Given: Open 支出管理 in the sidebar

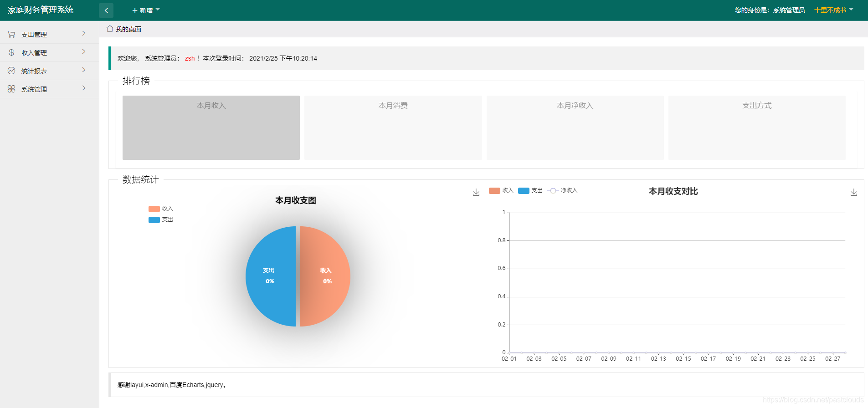Looking at the screenshot, I should [x=49, y=35].
